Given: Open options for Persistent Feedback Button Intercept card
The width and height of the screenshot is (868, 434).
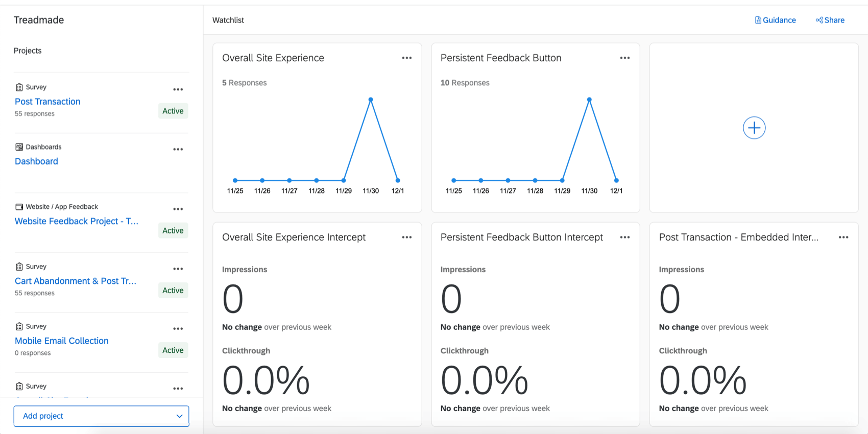Looking at the screenshot, I should [624, 237].
